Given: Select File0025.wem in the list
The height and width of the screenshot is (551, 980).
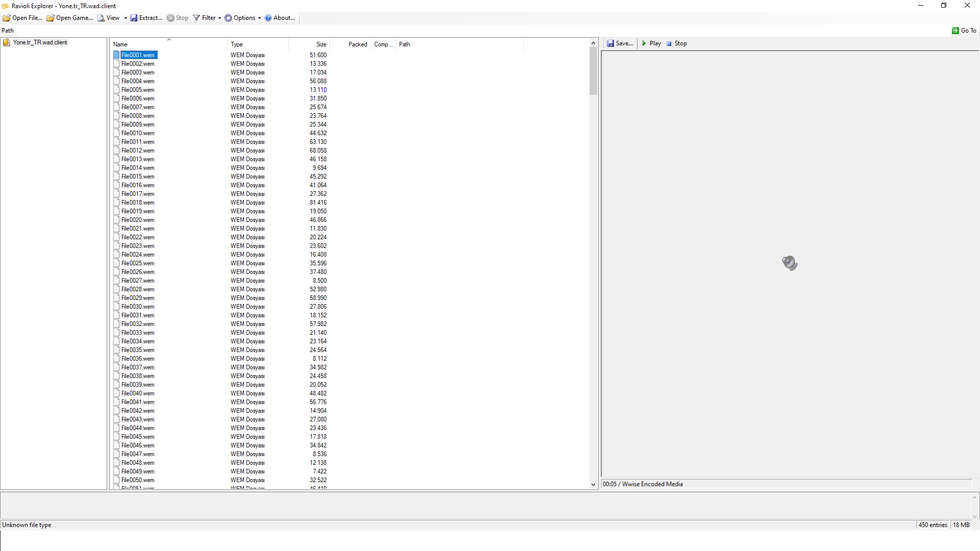Looking at the screenshot, I should tap(138, 263).
